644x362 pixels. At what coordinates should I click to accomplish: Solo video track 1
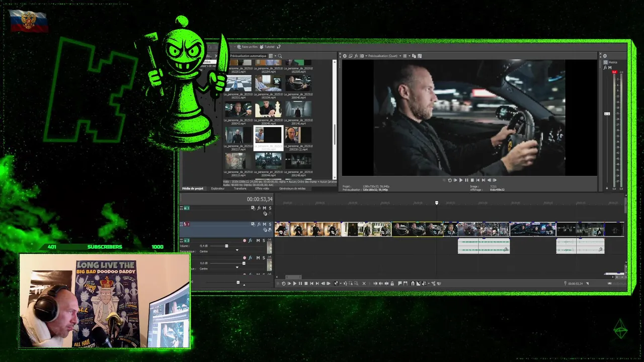pyautogui.click(x=270, y=208)
